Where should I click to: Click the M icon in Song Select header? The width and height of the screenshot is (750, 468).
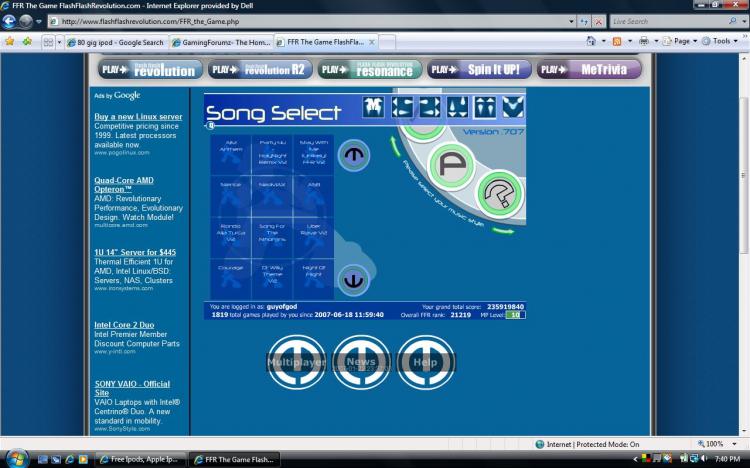[373, 107]
